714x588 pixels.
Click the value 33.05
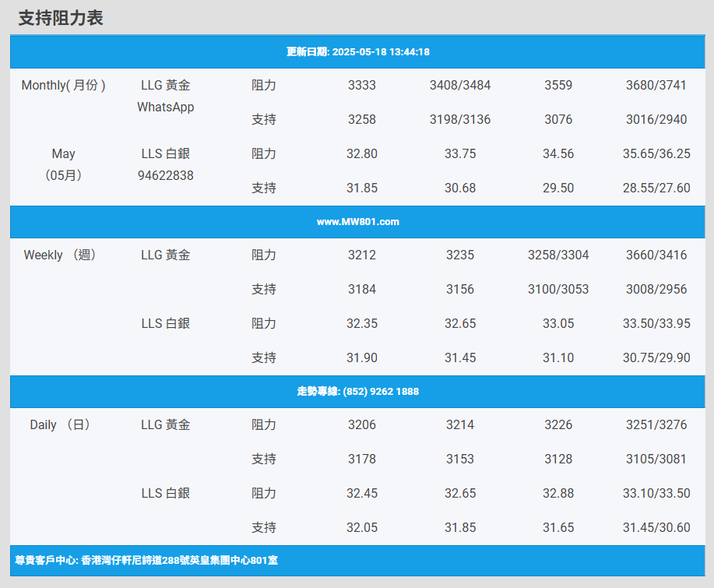point(558,324)
